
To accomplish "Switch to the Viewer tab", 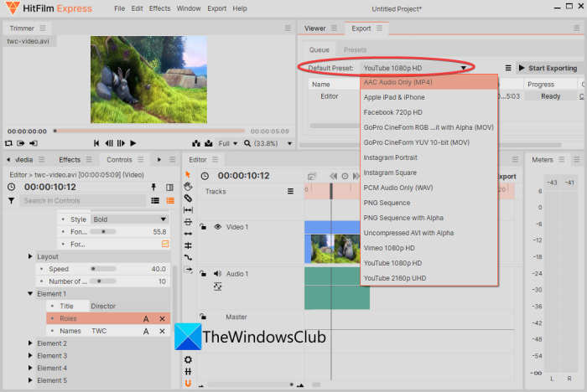I will click(x=314, y=28).
